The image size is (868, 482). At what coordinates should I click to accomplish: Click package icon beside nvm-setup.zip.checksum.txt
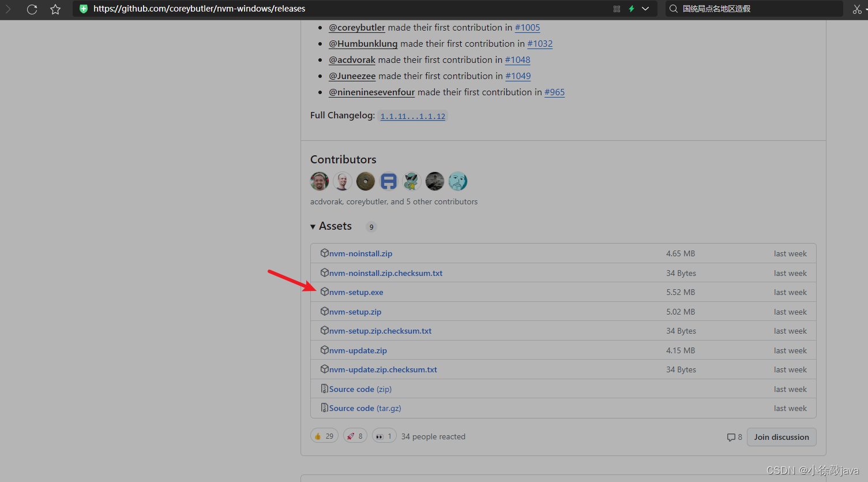pos(325,330)
